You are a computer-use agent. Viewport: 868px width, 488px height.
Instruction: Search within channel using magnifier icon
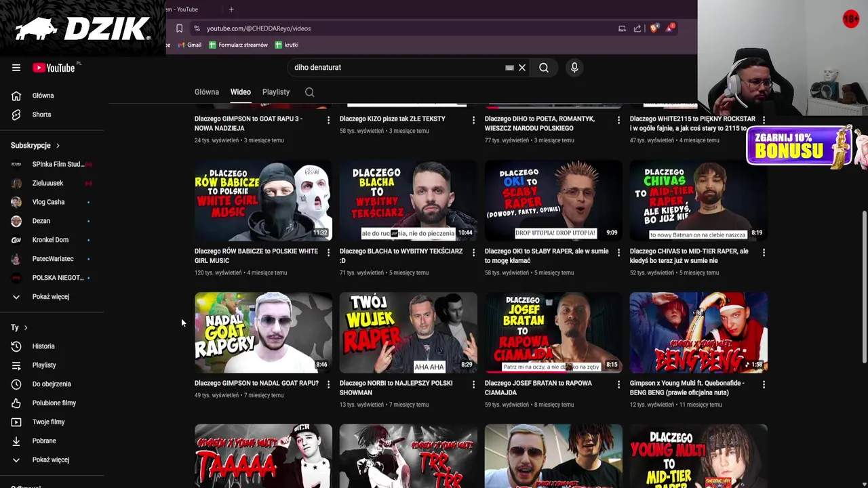point(309,92)
